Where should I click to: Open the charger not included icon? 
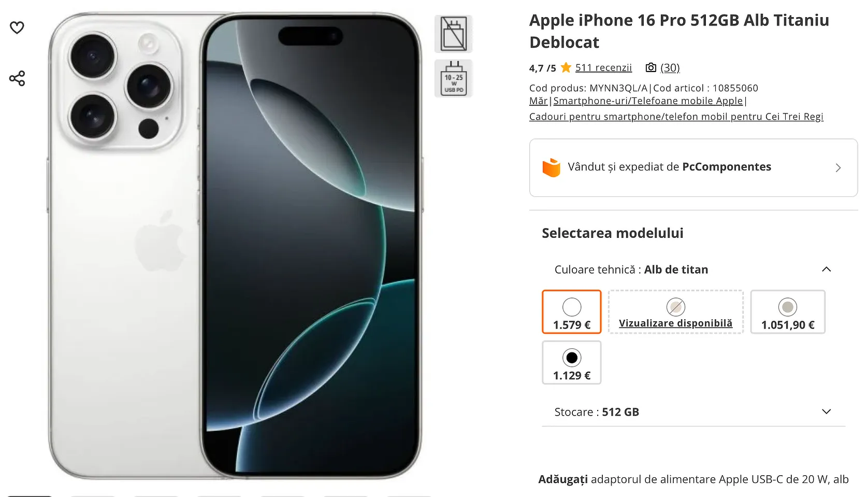[x=454, y=34]
